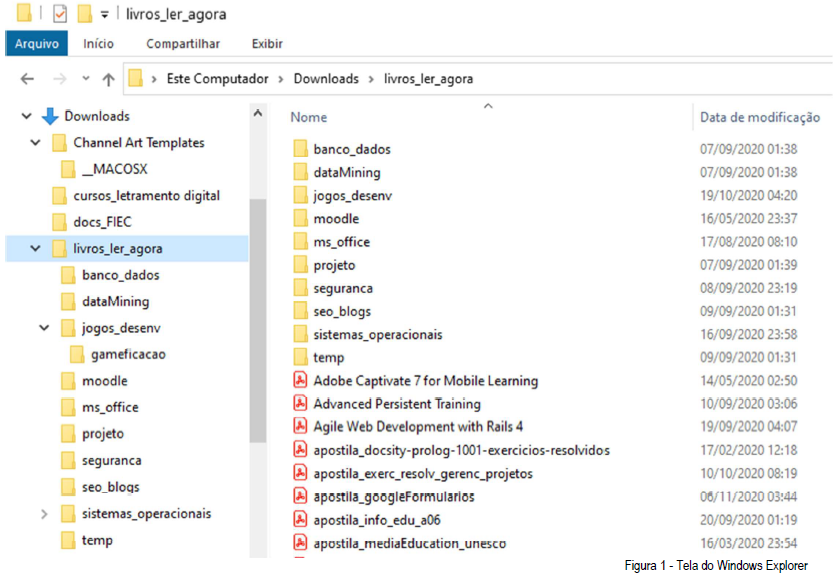Click folder icon next to banco_dados in file list
Image resolution: width=835 pixels, height=581 pixels.
click(300, 149)
